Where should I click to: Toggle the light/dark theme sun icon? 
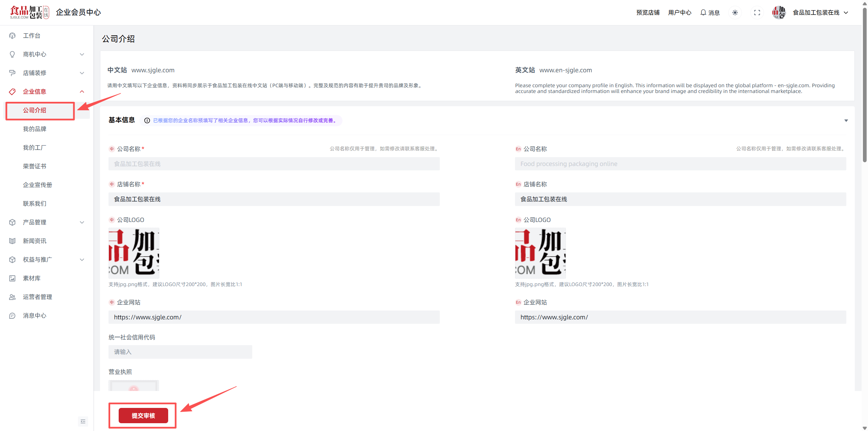[x=735, y=13]
